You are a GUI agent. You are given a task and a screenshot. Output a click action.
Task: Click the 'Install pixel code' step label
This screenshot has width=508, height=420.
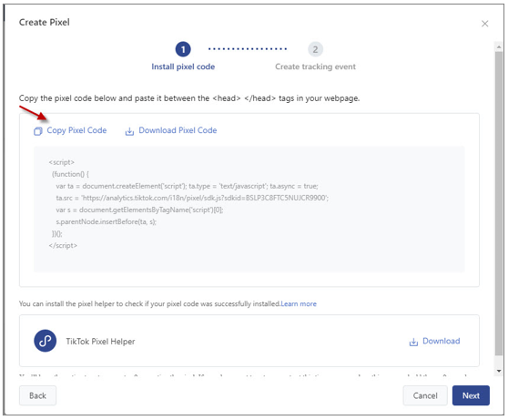pyautogui.click(x=183, y=67)
